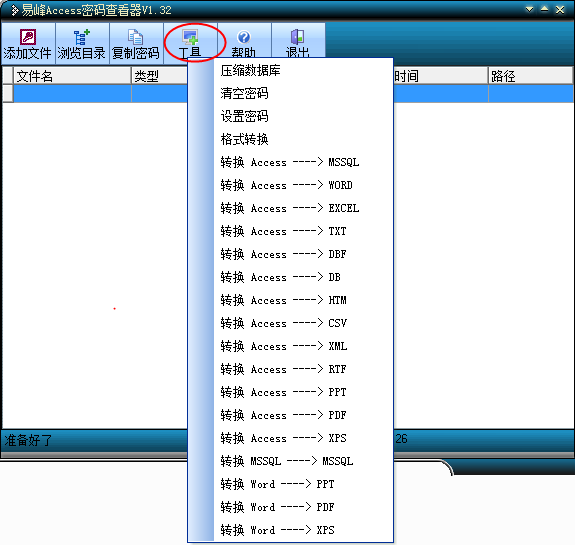Open the 工具 tools toolbar icon

point(190,37)
